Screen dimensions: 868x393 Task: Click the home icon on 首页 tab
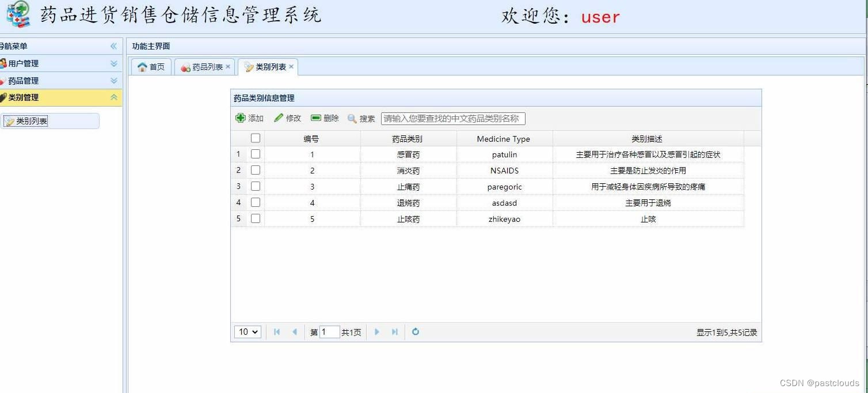142,67
